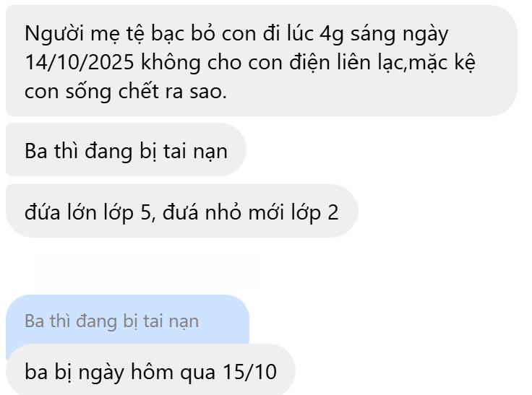
Task: Select the "đứa lớn lớp 5" message bubble
Action: tap(182, 211)
